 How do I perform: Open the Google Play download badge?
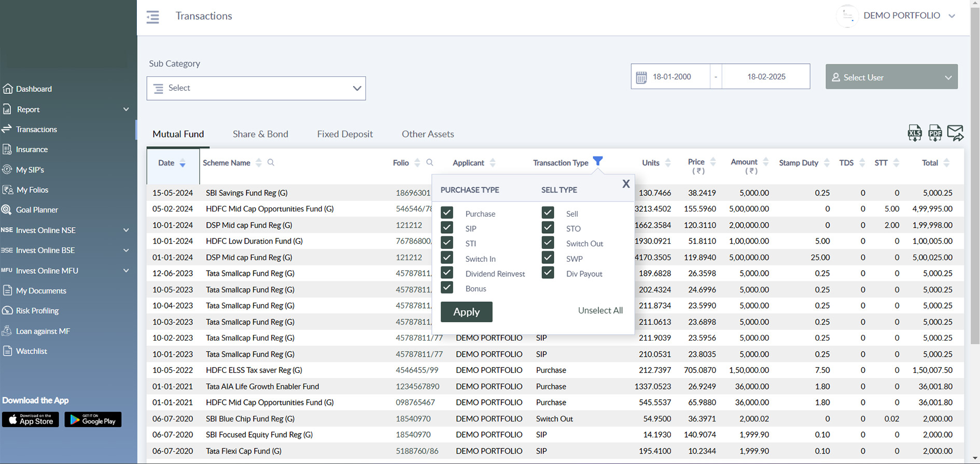click(x=93, y=419)
